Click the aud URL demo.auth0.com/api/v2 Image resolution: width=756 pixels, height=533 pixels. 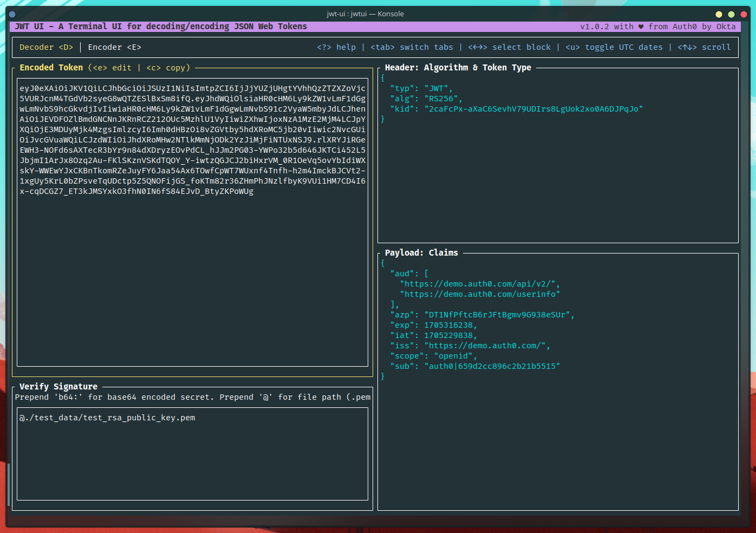click(x=479, y=283)
